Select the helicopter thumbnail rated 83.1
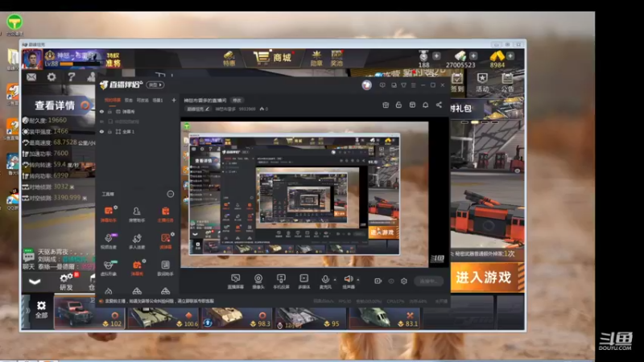Image resolution: width=644 pixels, height=362 pixels. (385, 317)
